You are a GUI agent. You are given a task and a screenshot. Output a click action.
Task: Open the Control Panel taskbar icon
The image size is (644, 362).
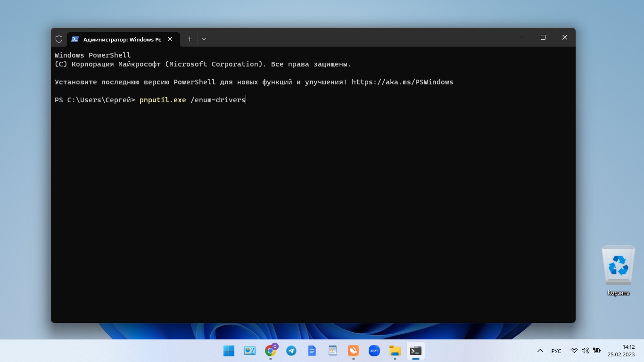coord(249,351)
